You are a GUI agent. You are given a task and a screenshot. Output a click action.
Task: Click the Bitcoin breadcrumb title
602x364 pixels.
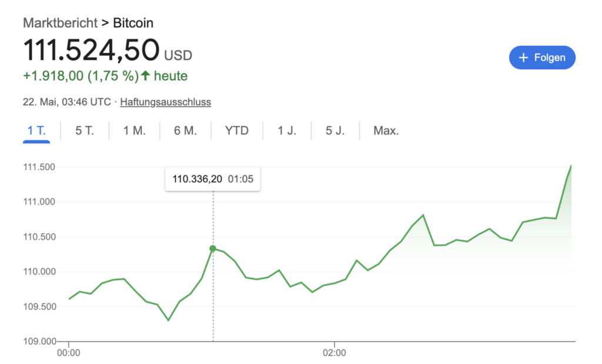[x=133, y=23]
